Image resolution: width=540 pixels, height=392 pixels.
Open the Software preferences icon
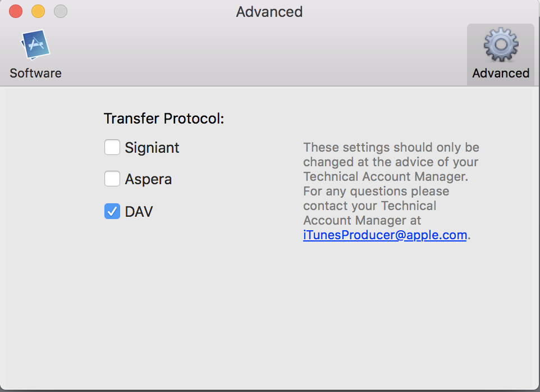[35, 45]
